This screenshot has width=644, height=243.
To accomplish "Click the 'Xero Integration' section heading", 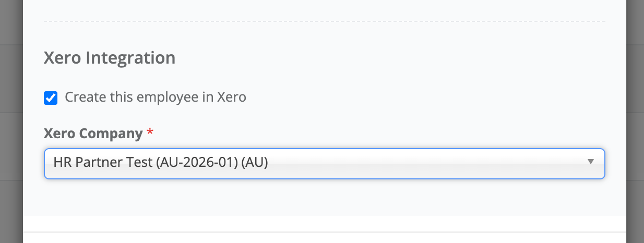I will click(110, 57).
